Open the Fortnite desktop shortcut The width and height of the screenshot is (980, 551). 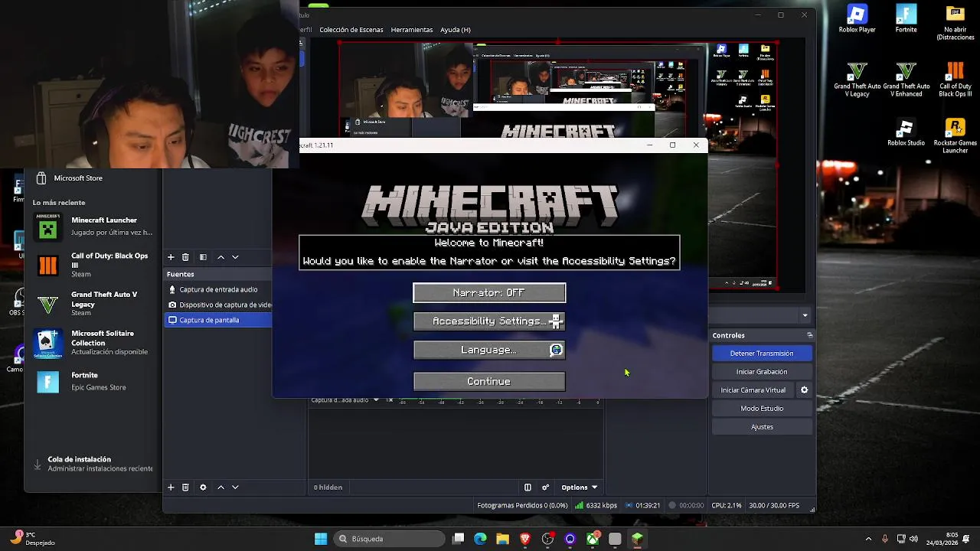coord(906,19)
